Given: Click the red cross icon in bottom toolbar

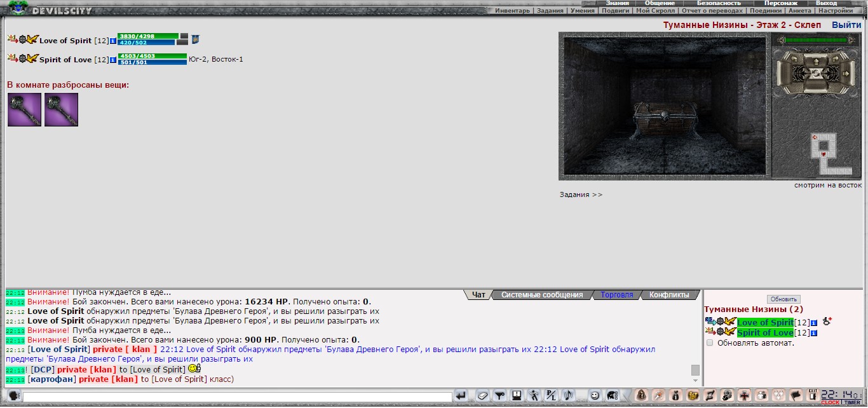Looking at the screenshot, I should [x=744, y=395].
